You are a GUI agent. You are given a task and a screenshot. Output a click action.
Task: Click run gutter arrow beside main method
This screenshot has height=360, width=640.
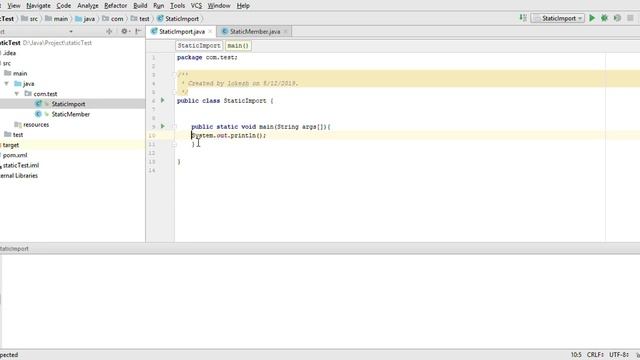coord(162,127)
